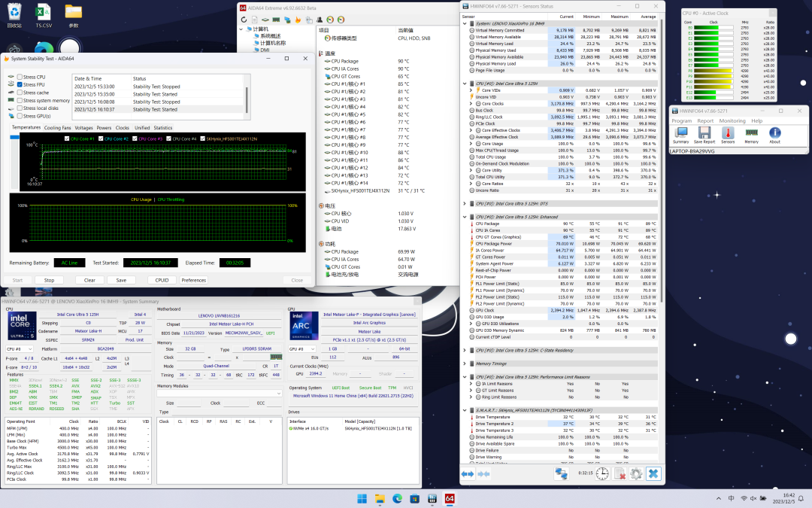Switch to the Cooling Fans tab
812x508 pixels.
(x=57, y=127)
